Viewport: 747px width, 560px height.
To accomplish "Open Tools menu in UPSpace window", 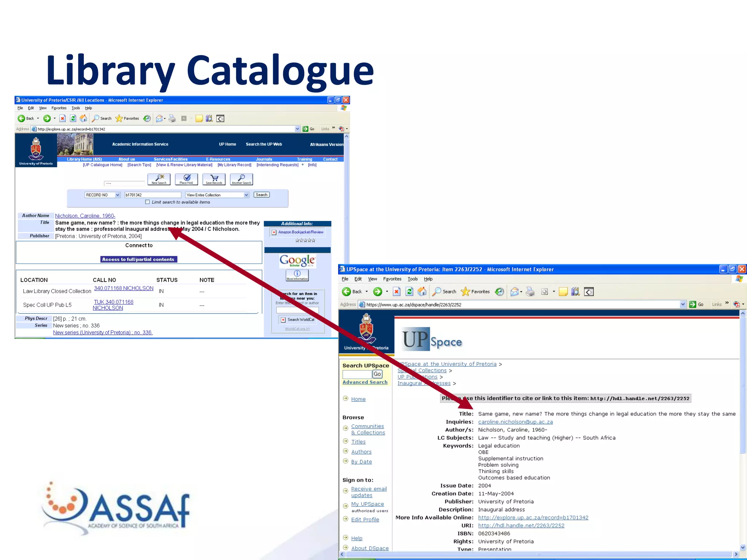I will click(x=413, y=279).
